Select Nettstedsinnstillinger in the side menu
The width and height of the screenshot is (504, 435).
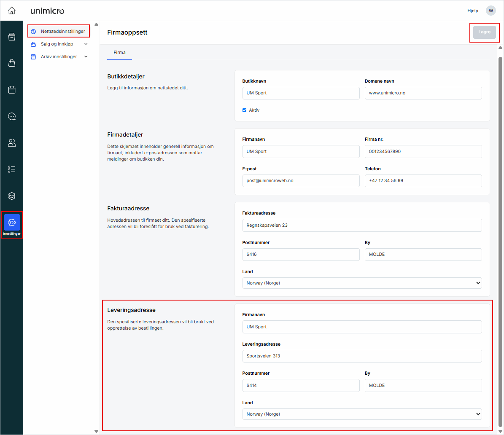coord(62,31)
